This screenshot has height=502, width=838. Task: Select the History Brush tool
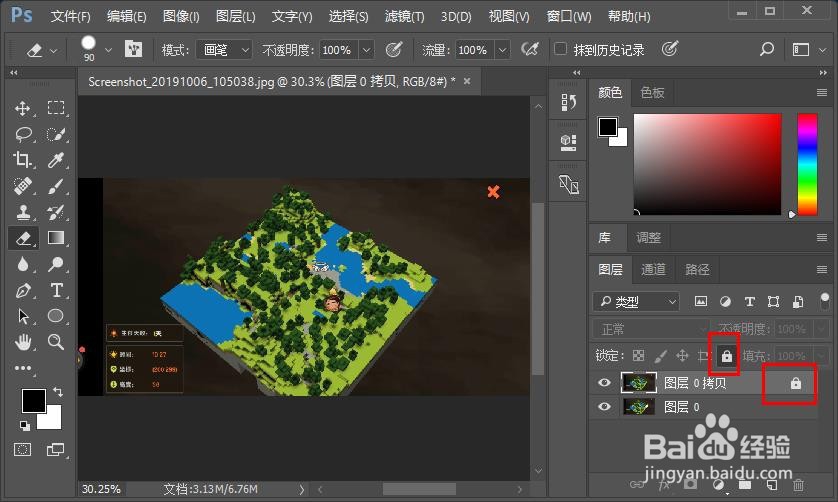(56, 212)
